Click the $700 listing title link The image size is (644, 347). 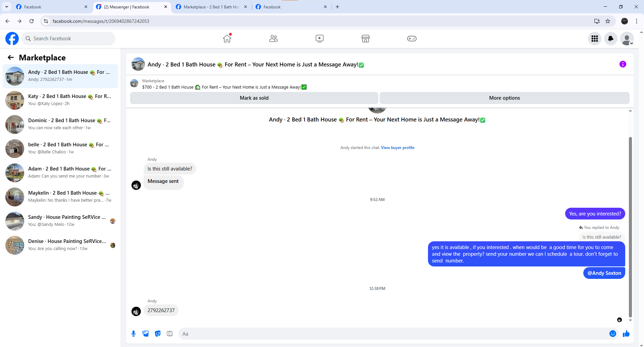pyautogui.click(x=224, y=87)
